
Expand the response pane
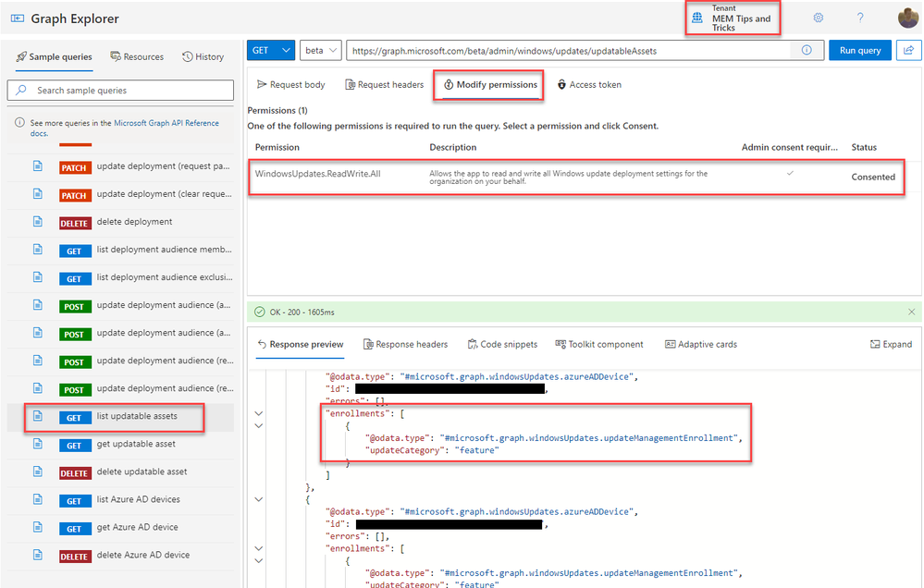click(x=891, y=345)
